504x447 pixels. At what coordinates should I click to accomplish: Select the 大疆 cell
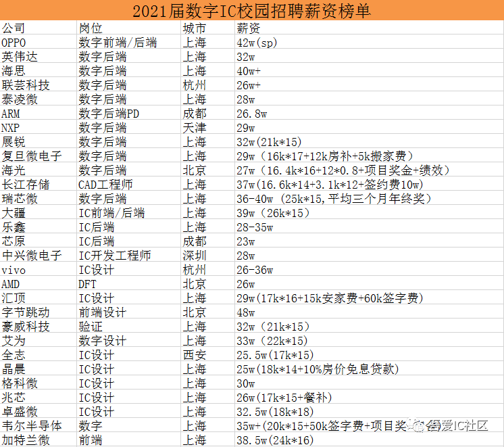pyautogui.click(x=39, y=212)
